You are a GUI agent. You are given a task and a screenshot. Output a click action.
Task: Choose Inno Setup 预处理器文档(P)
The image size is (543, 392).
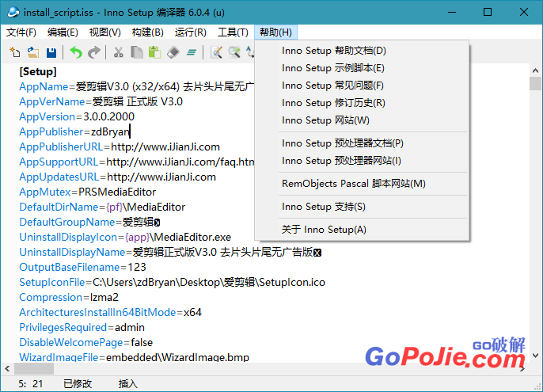point(362,143)
